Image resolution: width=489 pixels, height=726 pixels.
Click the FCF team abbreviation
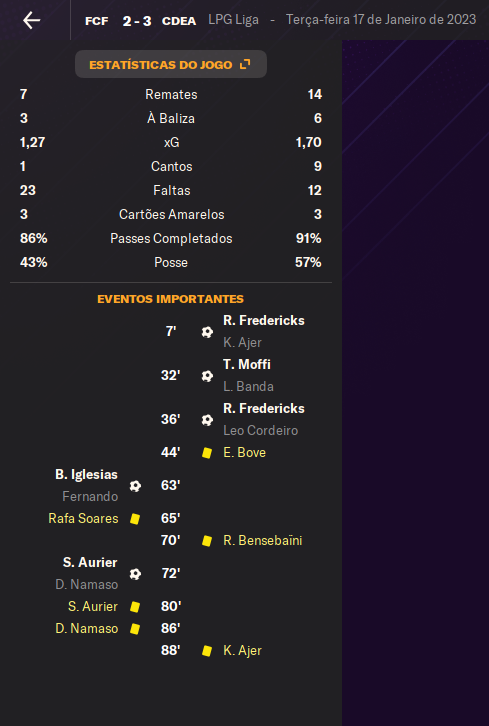tap(96, 21)
